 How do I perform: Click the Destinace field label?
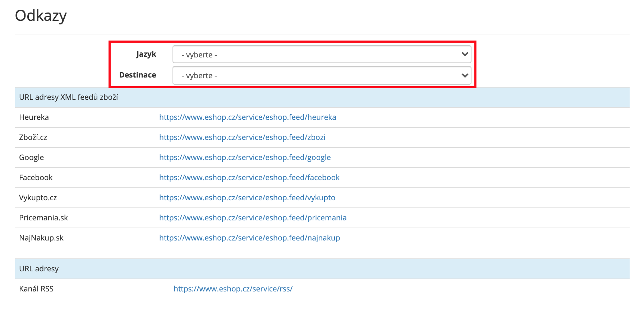138,75
